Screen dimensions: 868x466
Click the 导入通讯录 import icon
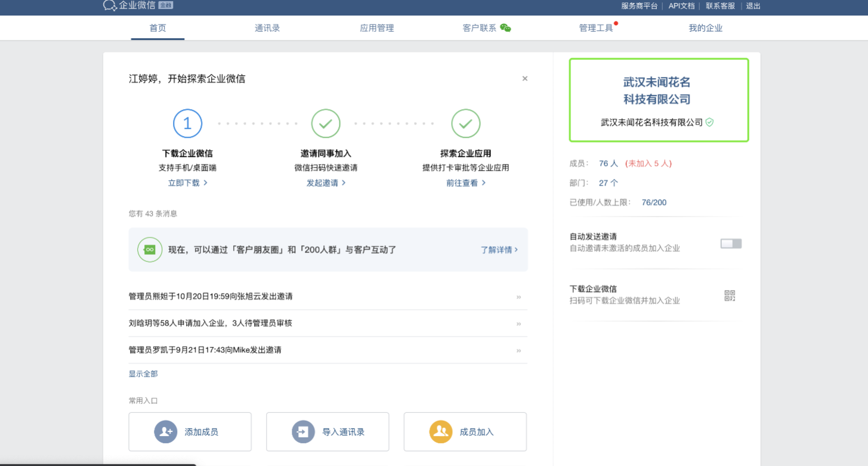tap(303, 432)
